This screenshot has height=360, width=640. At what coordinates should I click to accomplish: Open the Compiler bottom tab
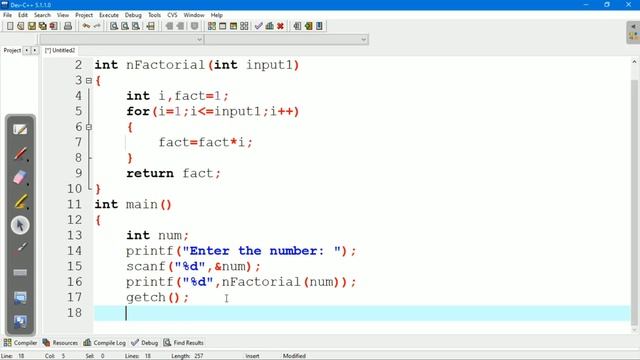point(20,342)
